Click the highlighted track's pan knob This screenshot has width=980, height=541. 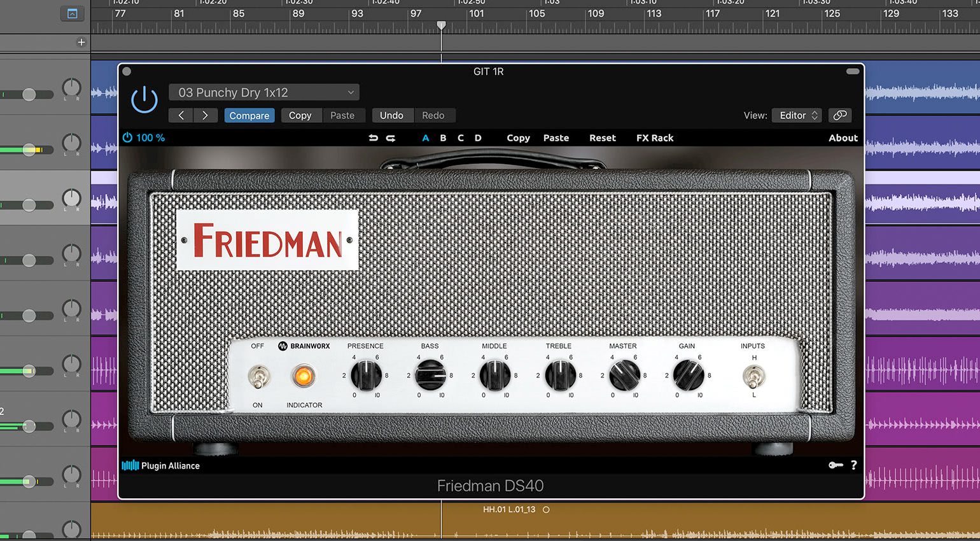[x=71, y=198]
